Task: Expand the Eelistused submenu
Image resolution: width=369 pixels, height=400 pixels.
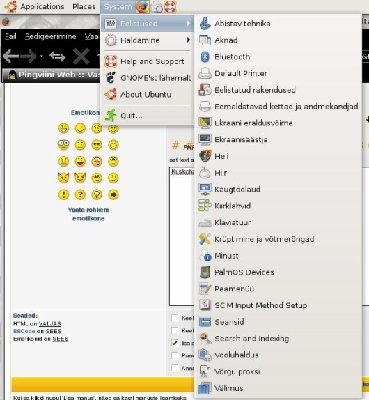Action: click(x=147, y=24)
